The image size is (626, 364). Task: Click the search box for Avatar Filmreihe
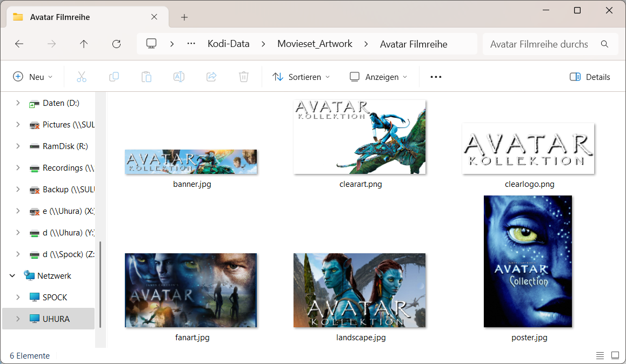pyautogui.click(x=550, y=44)
